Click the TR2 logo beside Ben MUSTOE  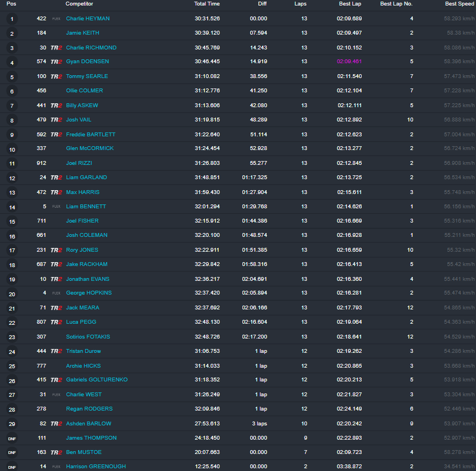(x=56, y=452)
